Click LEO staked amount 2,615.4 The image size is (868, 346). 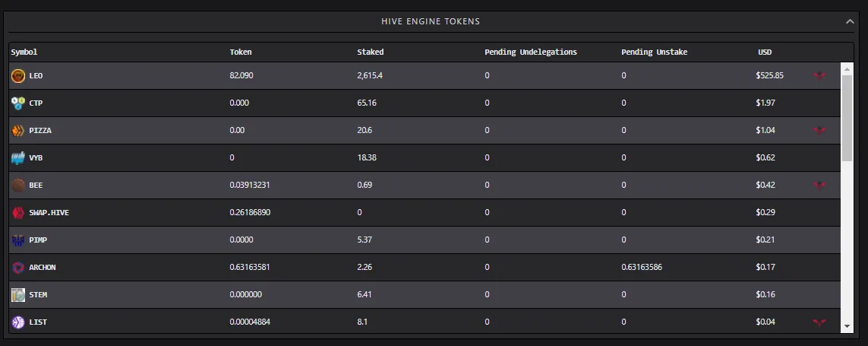tap(370, 75)
